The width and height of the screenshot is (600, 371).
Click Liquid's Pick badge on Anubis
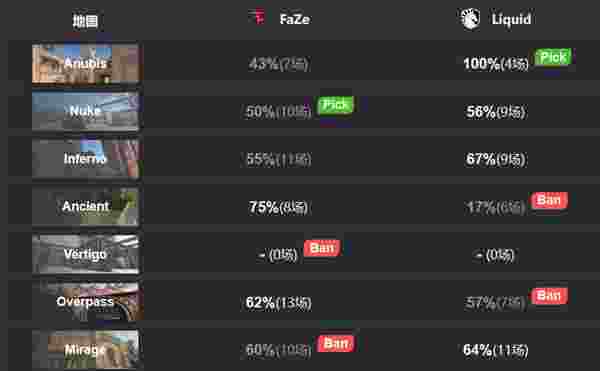coord(553,57)
